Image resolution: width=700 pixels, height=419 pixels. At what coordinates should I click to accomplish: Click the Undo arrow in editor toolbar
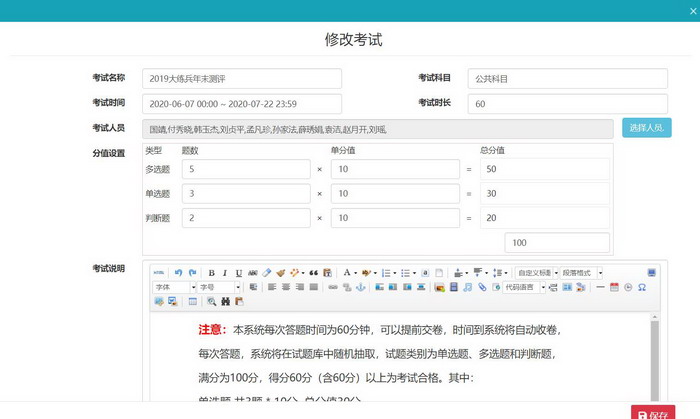[178, 272]
